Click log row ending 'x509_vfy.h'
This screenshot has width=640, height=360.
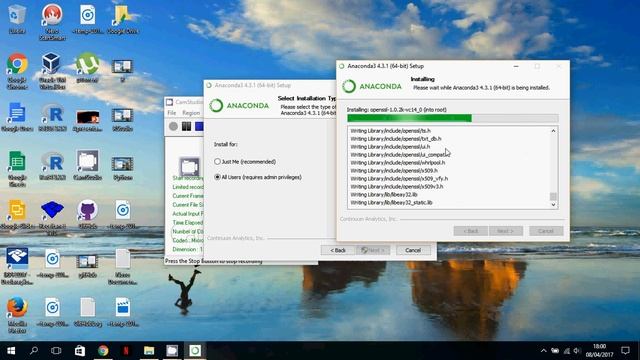[399, 178]
